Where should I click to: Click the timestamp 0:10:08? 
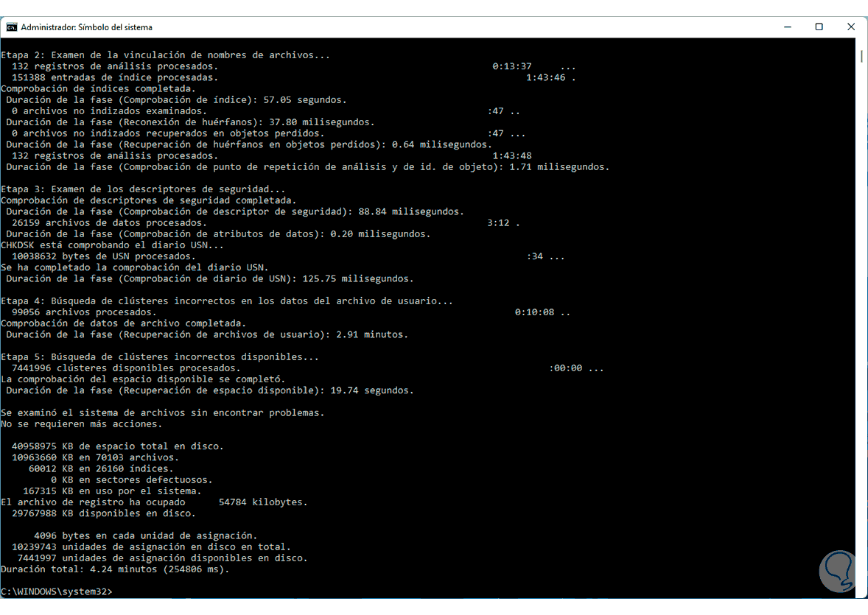(x=535, y=312)
